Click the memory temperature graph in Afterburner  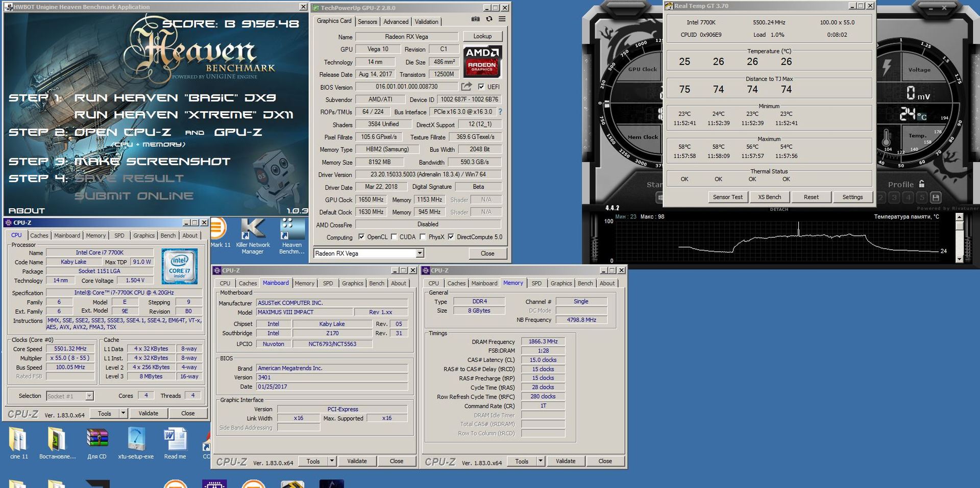pos(778,241)
